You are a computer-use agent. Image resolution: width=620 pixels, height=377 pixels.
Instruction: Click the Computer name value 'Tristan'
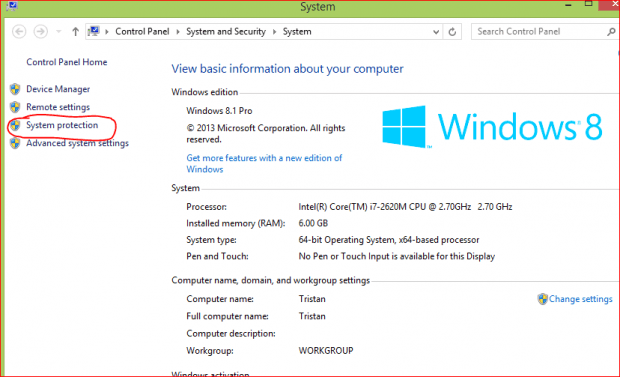pos(312,299)
